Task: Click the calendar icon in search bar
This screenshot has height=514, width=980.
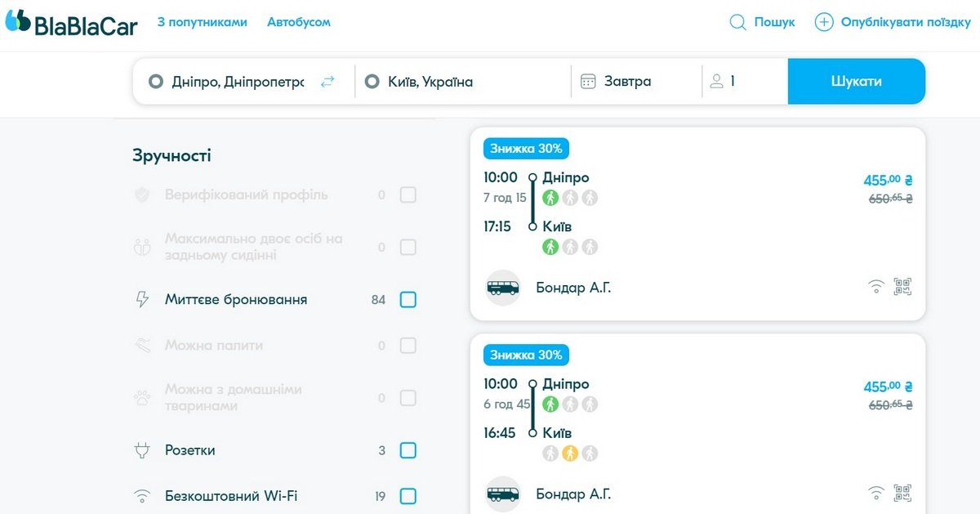Action: point(588,82)
